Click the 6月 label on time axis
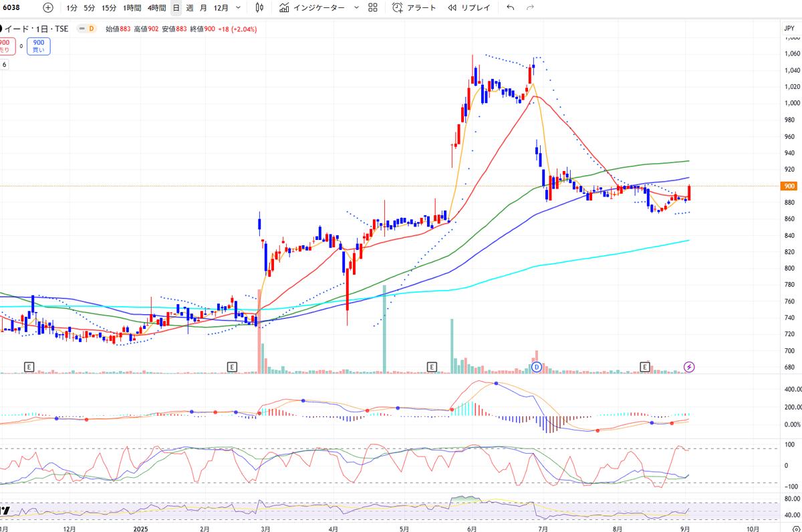 (x=472, y=528)
